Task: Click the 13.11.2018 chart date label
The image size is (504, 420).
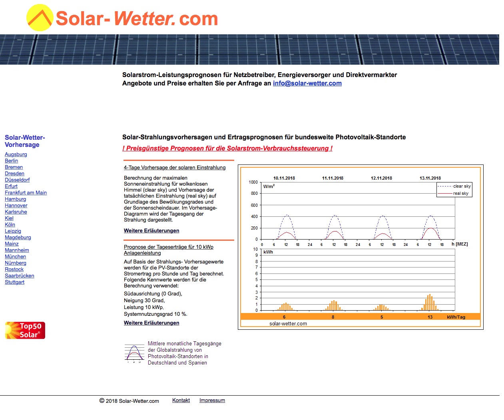Action: (430, 178)
